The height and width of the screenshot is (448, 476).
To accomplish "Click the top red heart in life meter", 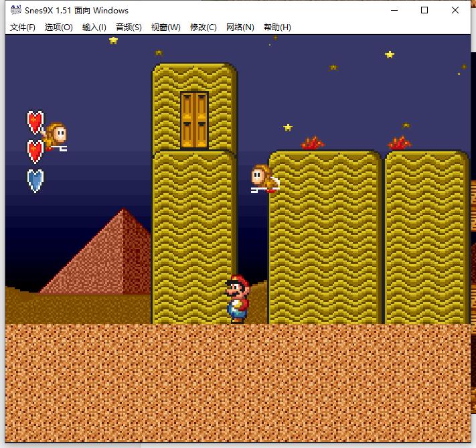I will (x=35, y=123).
